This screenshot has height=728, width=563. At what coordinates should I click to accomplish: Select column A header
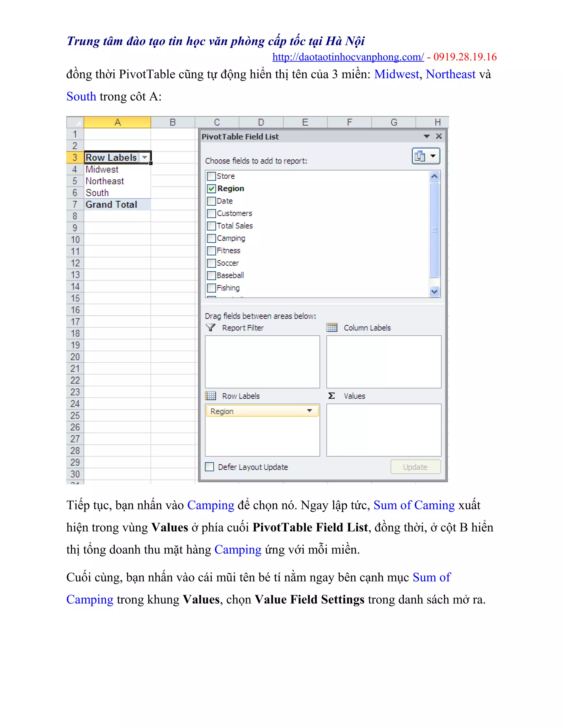click(x=117, y=122)
